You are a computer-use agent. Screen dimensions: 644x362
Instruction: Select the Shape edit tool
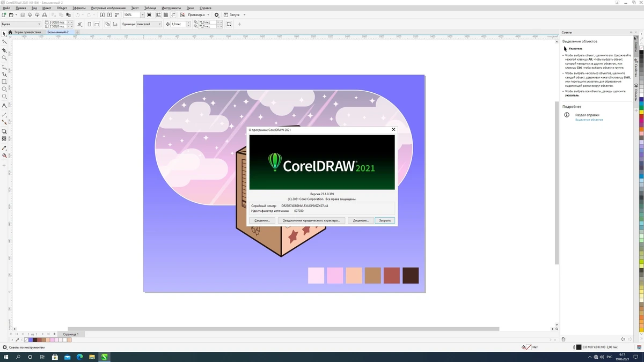4,41
